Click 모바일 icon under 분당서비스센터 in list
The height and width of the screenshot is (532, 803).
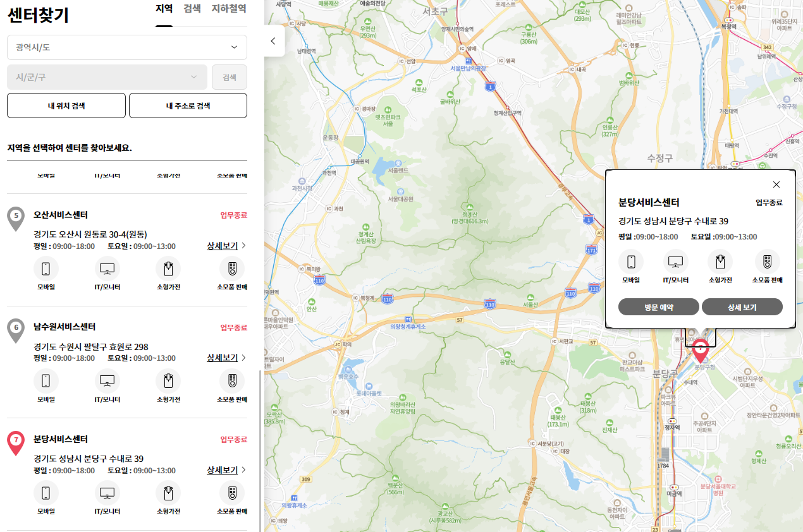click(x=46, y=493)
